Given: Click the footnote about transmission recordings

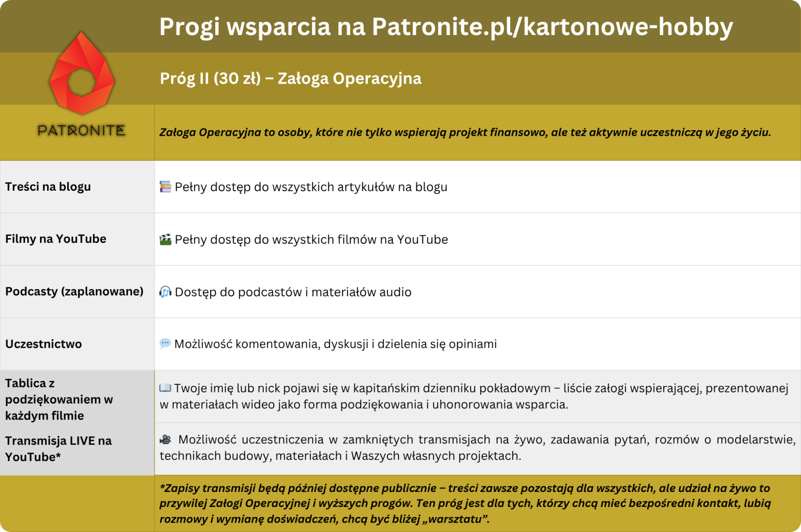Looking at the screenshot, I should coord(465,503).
